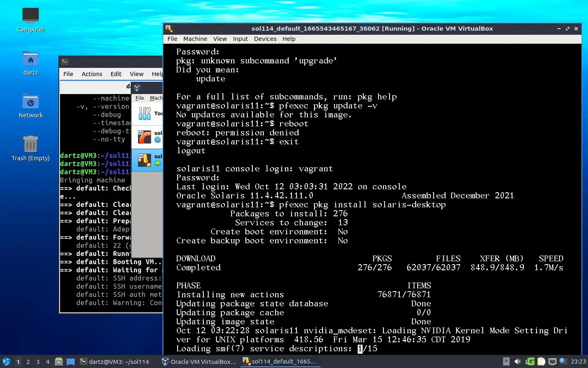Open the notification alert tray icon
Image resolution: width=588 pixels, height=368 pixels.
pyautogui.click(x=563, y=361)
